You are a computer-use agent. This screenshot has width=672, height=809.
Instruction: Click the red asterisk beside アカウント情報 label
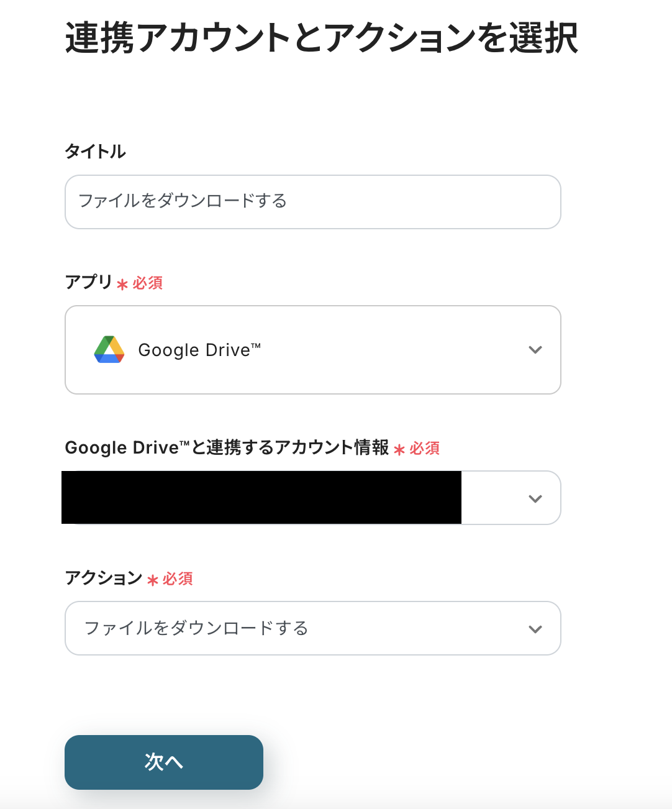pos(399,449)
